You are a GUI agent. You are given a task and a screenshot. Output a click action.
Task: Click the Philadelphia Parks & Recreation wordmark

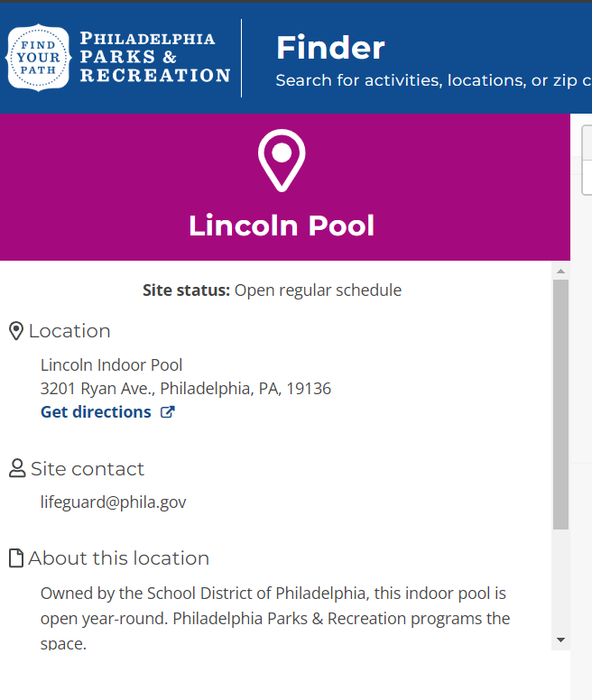coord(154,58)
